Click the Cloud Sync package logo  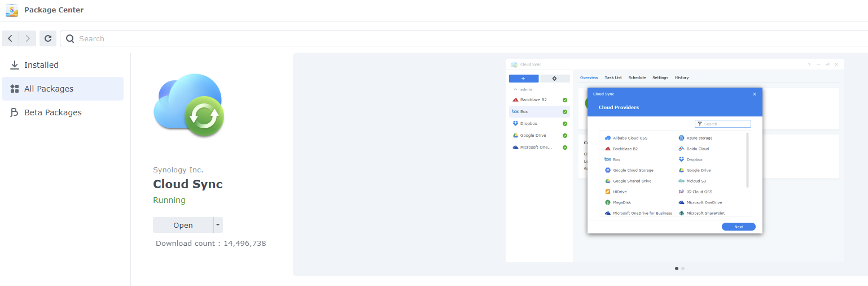[189, 105]
